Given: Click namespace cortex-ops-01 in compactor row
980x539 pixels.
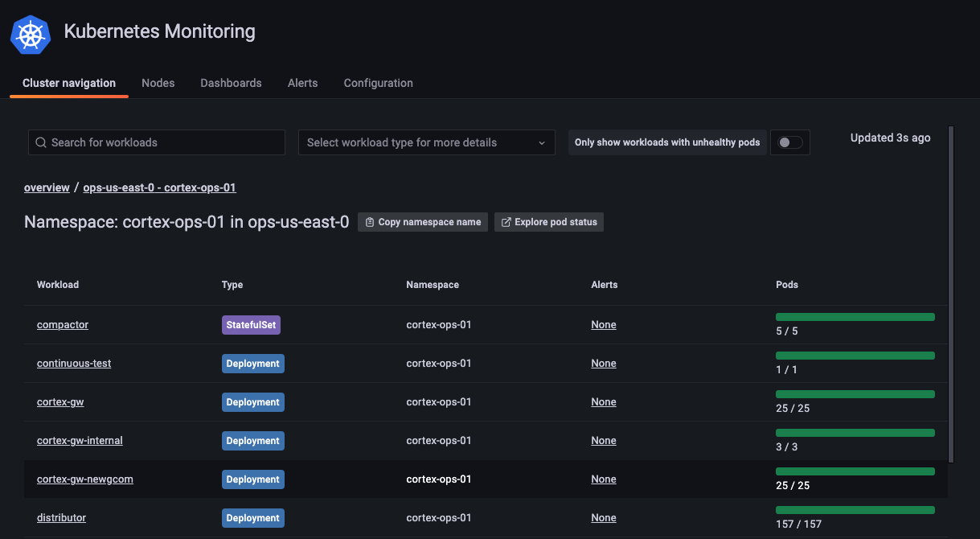Looking at the screenshot, I should pyautogui.click(x=439, y=325).
